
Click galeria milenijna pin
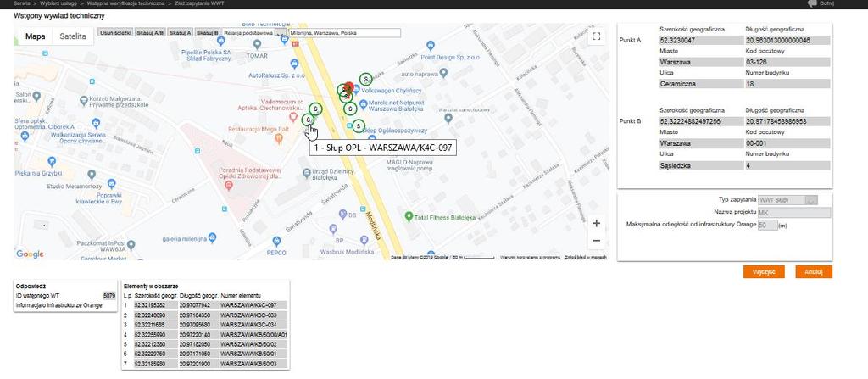tap(213, 237)
